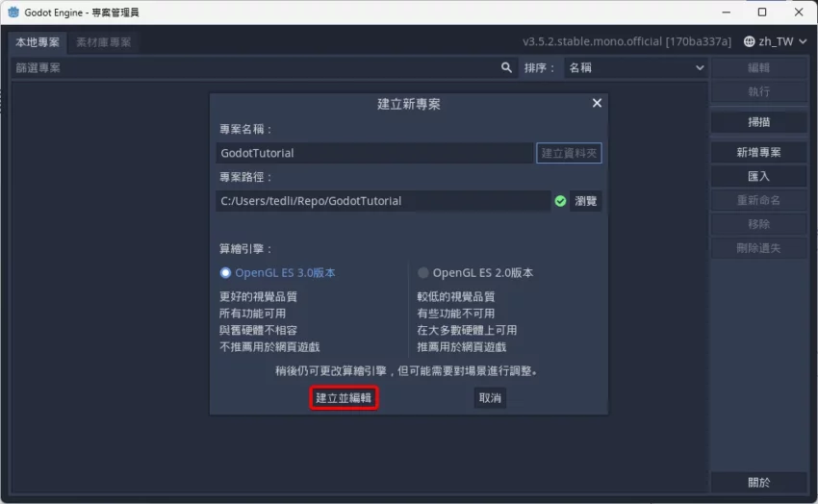Viewport: 818px width, 504px height.
Task: Select OpenGL ES 2.0版本 radio button
Action: [x=423, y=272]
